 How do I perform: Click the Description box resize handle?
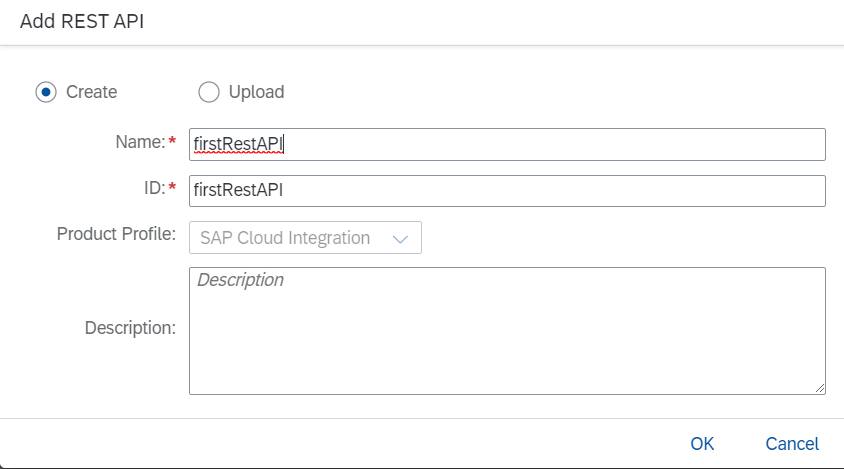(820, 388)
